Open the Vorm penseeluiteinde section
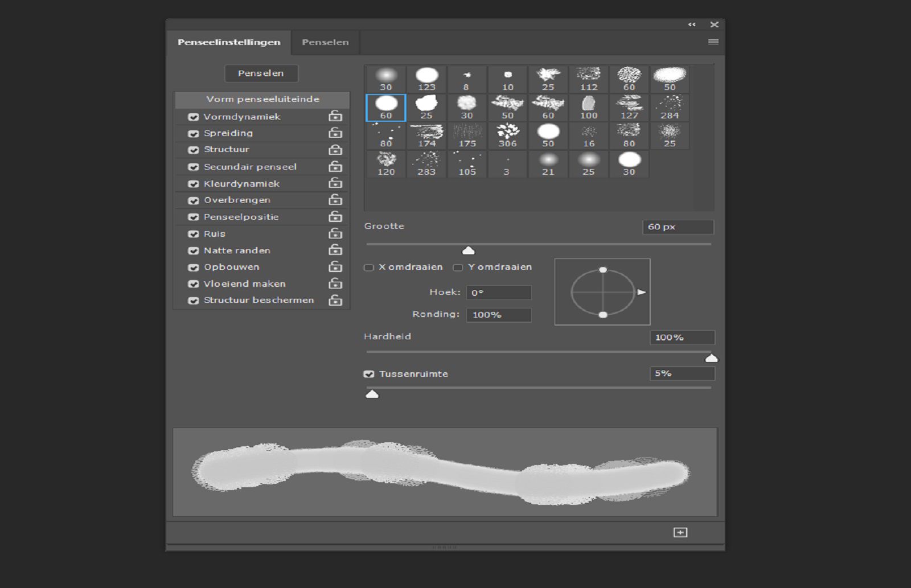911x588 pixels. tap(262, 99)
